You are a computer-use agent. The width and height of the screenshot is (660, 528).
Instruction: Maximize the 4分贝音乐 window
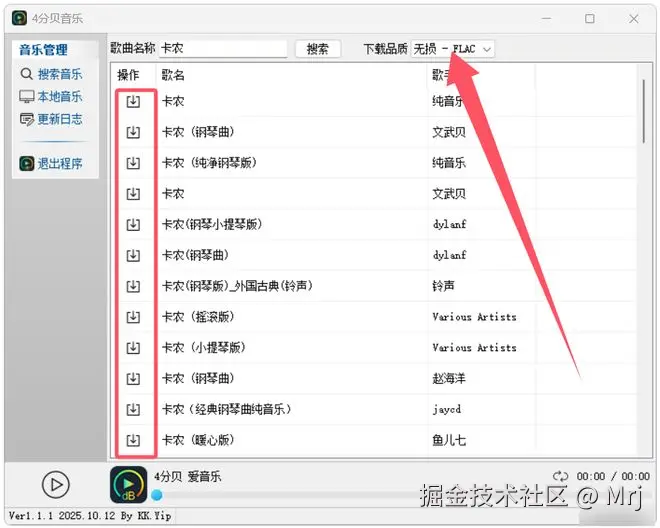(x=590, y=19)
